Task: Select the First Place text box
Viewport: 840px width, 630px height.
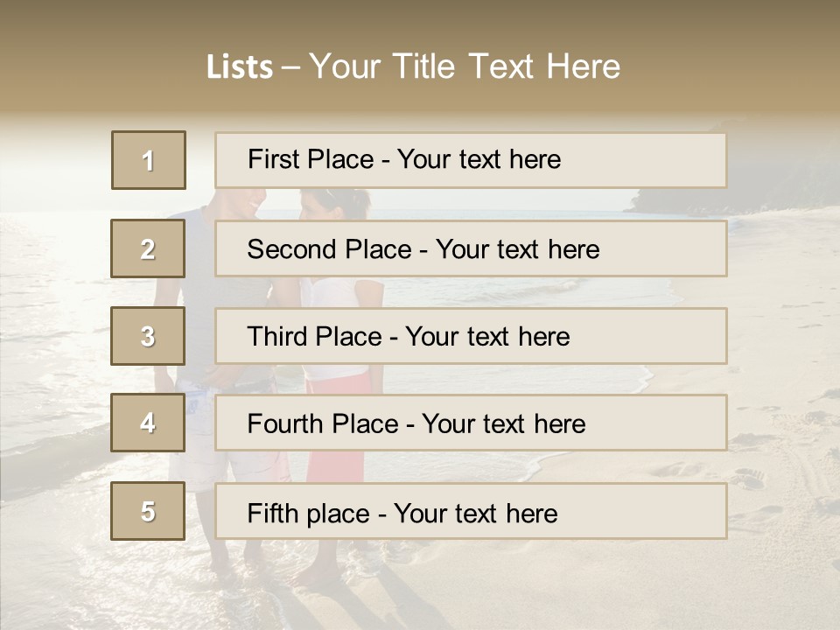Action: [x=471, y=160]
